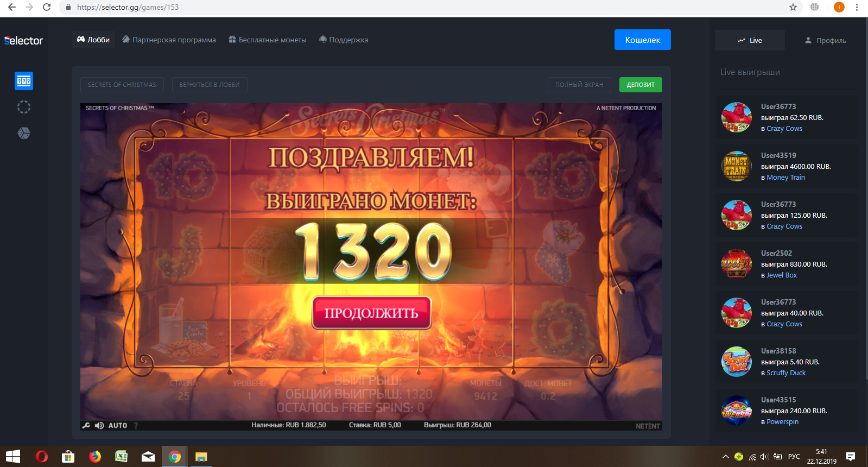
Task: Click the Jewel Box game thumbnail
Action: tap(737, 264)
